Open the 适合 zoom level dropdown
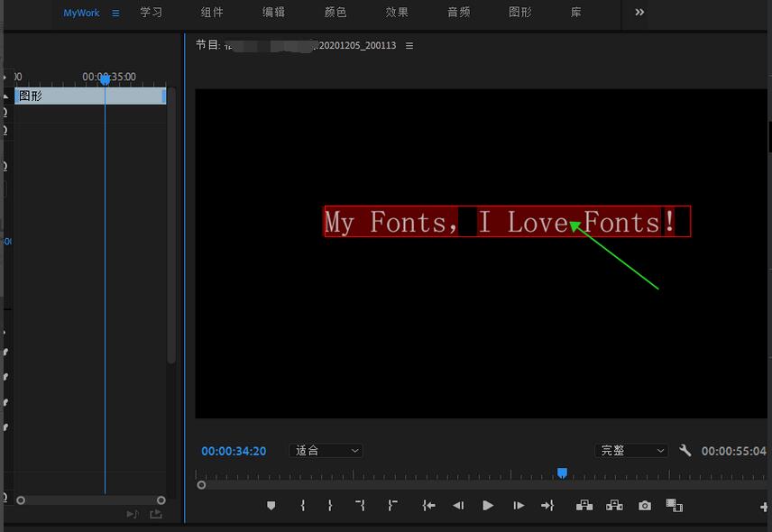The height and width of the screenshot is (532, 772). pos(326,451)
